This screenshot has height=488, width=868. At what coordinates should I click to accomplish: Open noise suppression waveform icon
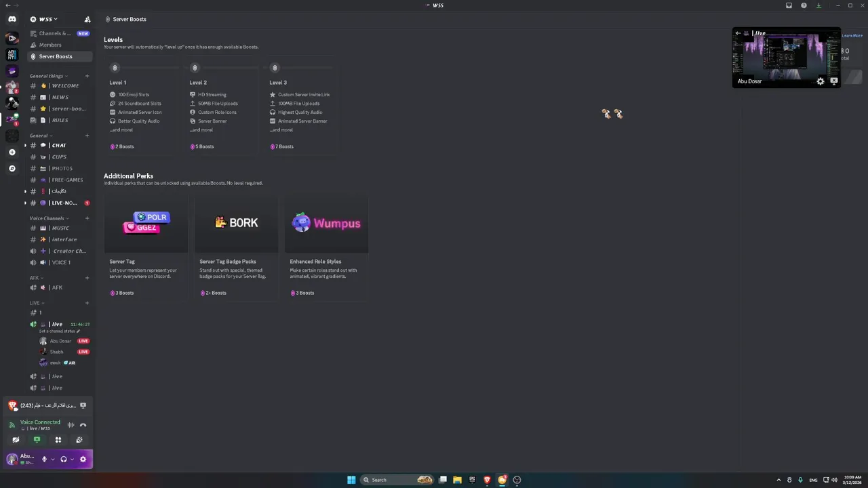[71, 425]
